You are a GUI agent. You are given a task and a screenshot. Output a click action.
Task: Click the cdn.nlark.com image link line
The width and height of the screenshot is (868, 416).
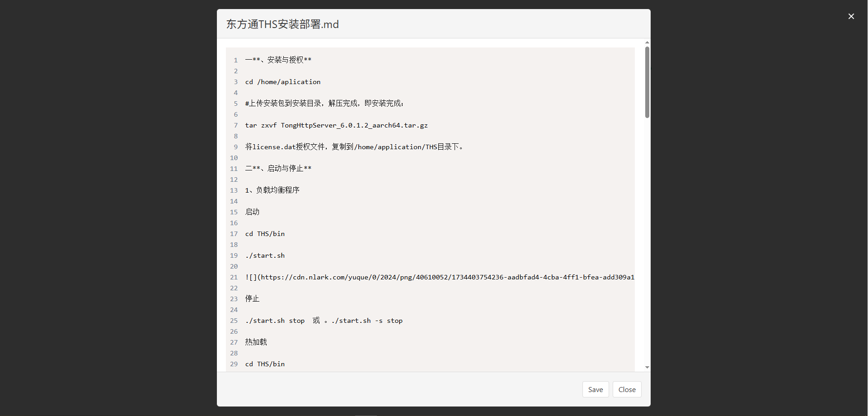tap(439, 277)
